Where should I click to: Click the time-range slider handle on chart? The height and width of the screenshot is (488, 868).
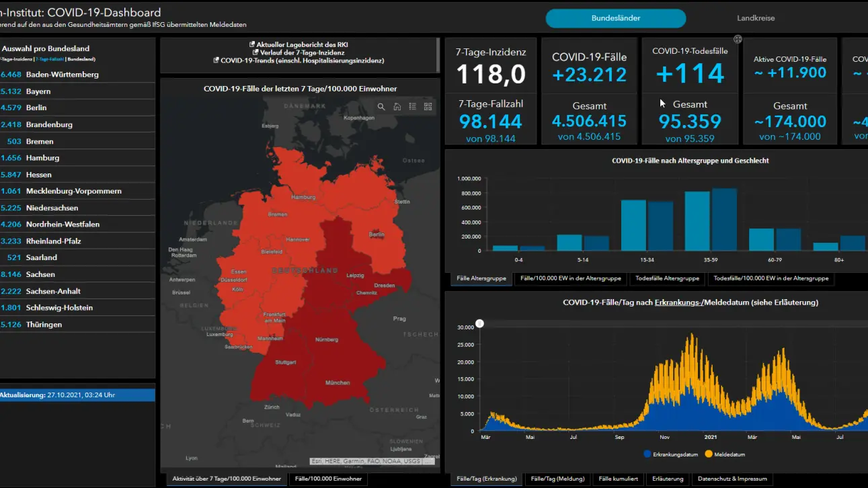click(479, 323)
